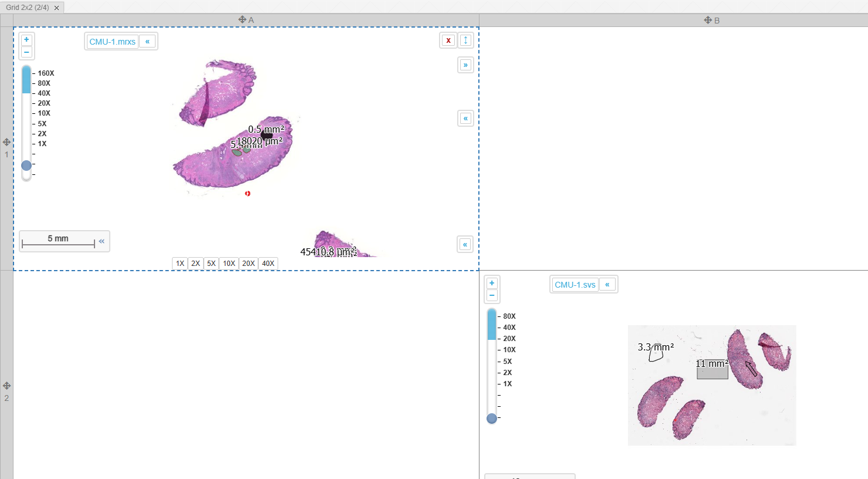Image resolution: width=868 pixels, height=479 pixels.
Task: Grab the column B move handle
Action: (707, 20)
